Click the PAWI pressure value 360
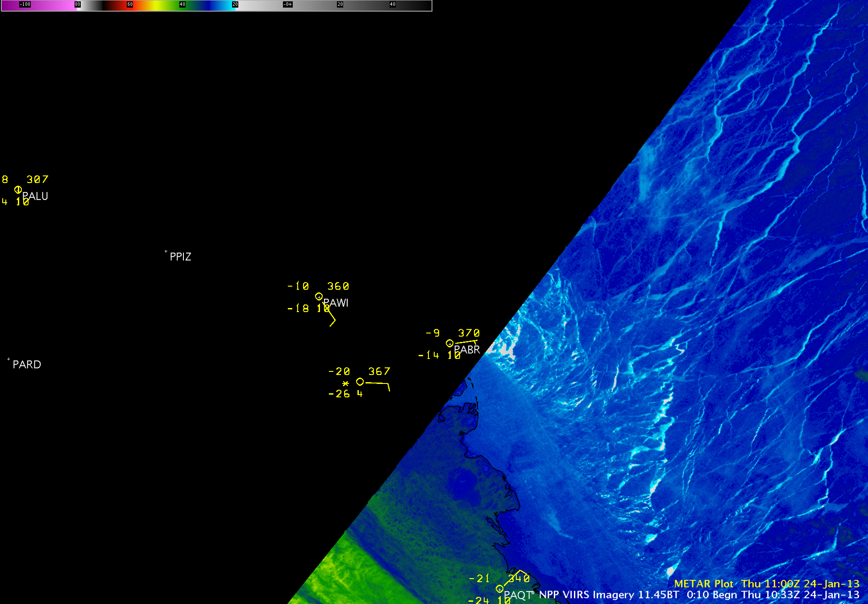Viewport: 868px width, 604px height. tap(338, 286)
